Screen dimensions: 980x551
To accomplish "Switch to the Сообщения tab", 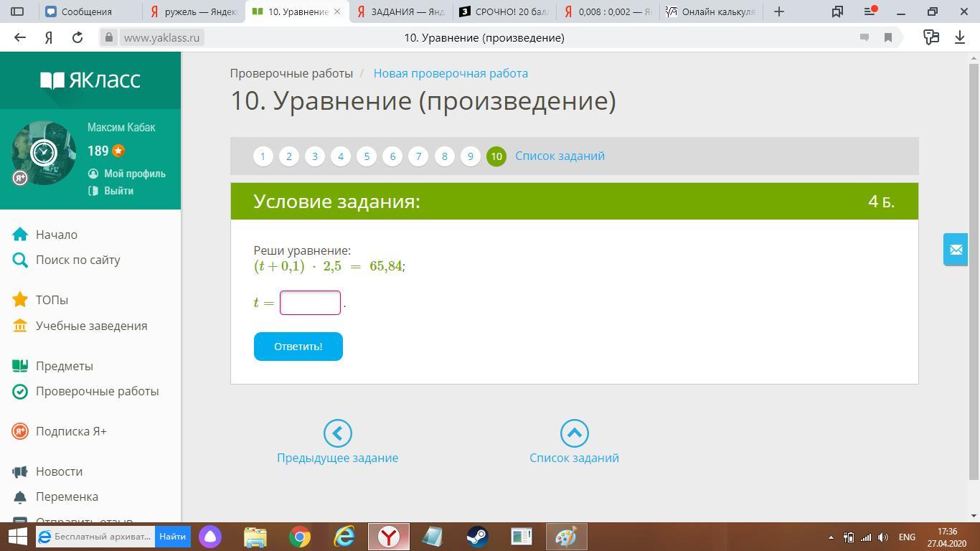I will coord(90,11).
